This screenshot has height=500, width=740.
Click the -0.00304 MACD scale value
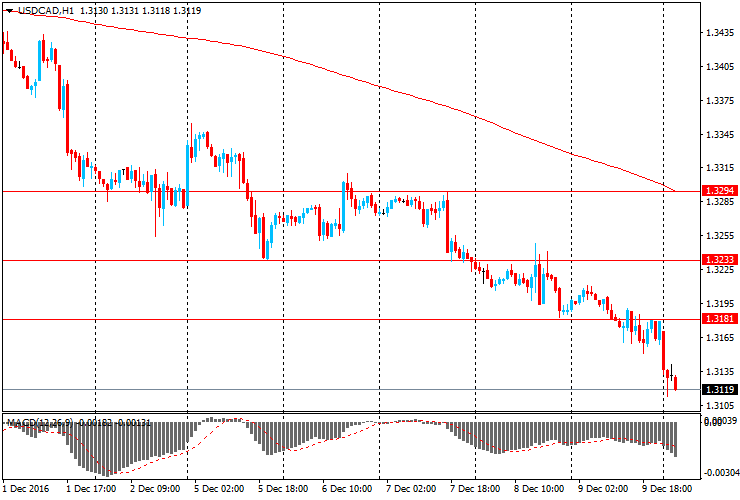click(x=721, y=473)
